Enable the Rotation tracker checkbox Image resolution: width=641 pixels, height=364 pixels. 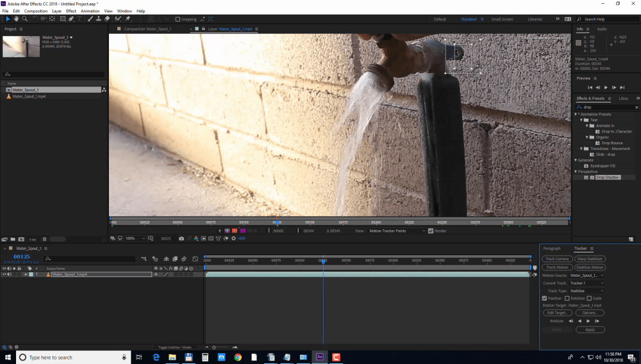tap(567, 298)
